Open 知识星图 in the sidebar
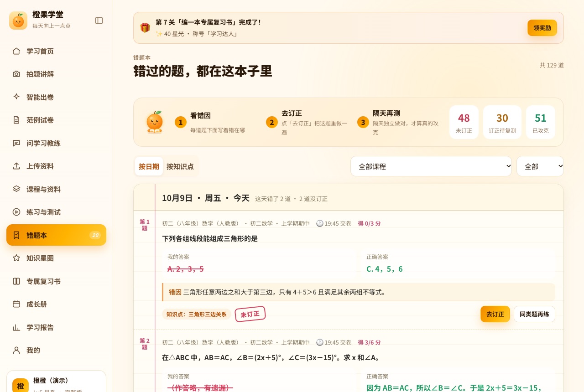The height and width of the screenshot is (392, 584). [x=57, y=258]
